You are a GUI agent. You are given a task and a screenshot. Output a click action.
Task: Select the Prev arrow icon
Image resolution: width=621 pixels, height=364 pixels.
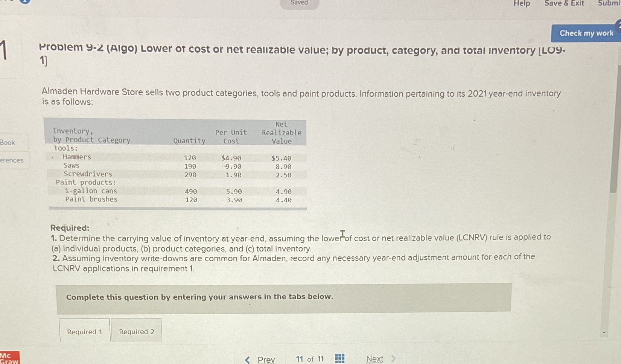click(247, 359)
